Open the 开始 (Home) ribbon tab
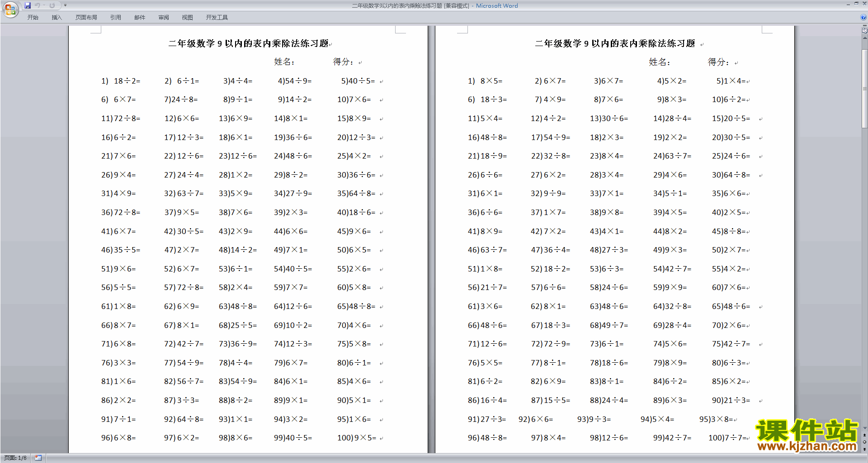 (x=33, y=18)
